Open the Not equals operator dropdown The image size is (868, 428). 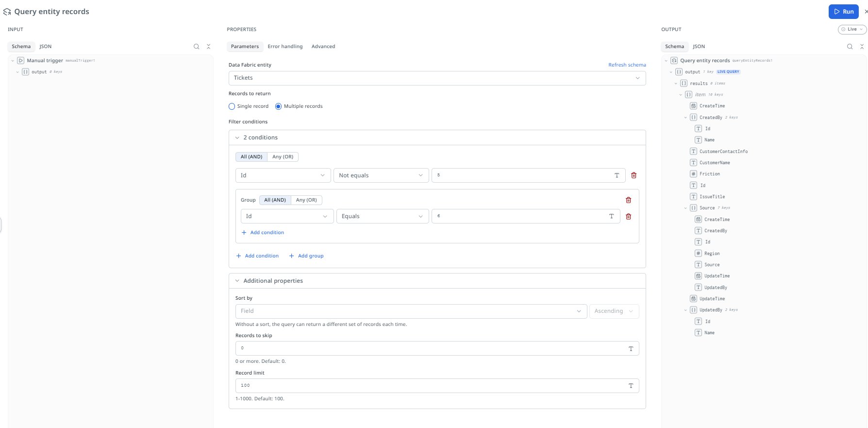[381, 175]
